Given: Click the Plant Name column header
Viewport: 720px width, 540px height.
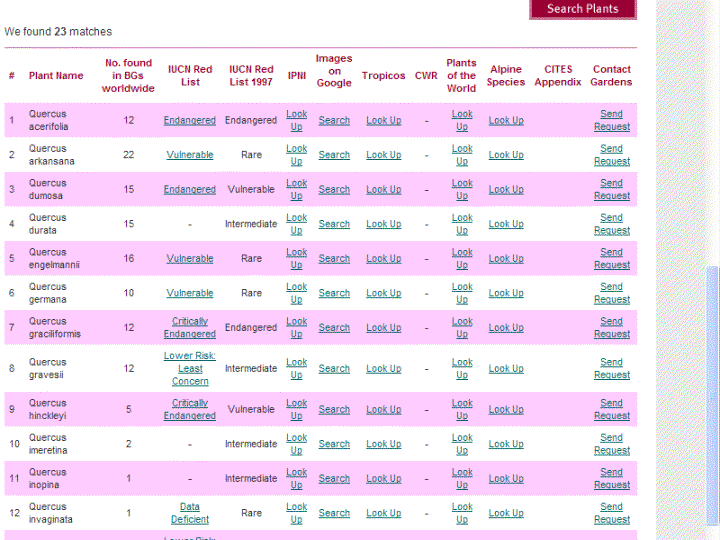Looking at the screenshot, I should click(x=56, y=75).
